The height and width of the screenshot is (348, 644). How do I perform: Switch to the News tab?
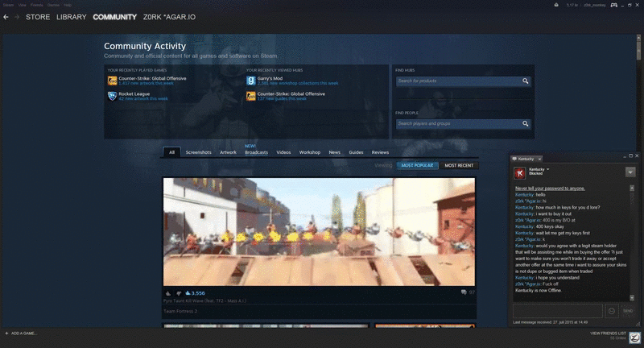point(334,152)
